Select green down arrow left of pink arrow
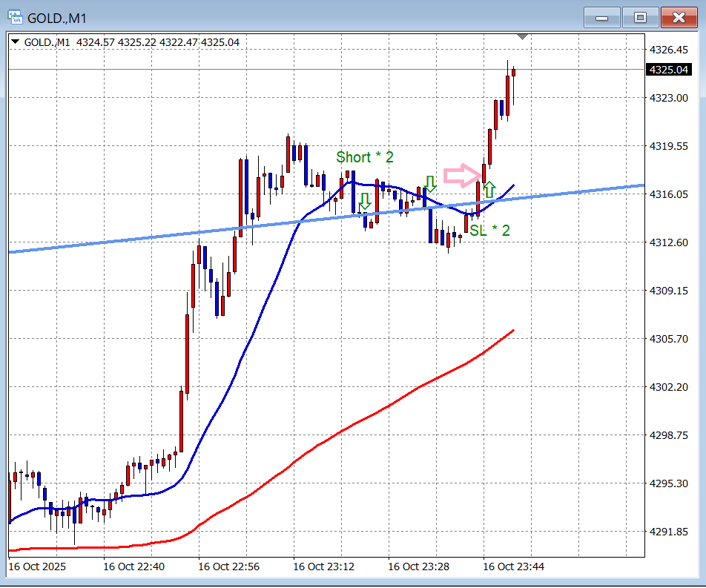This screenshot has height=588, width=706. tap(430, 184)
